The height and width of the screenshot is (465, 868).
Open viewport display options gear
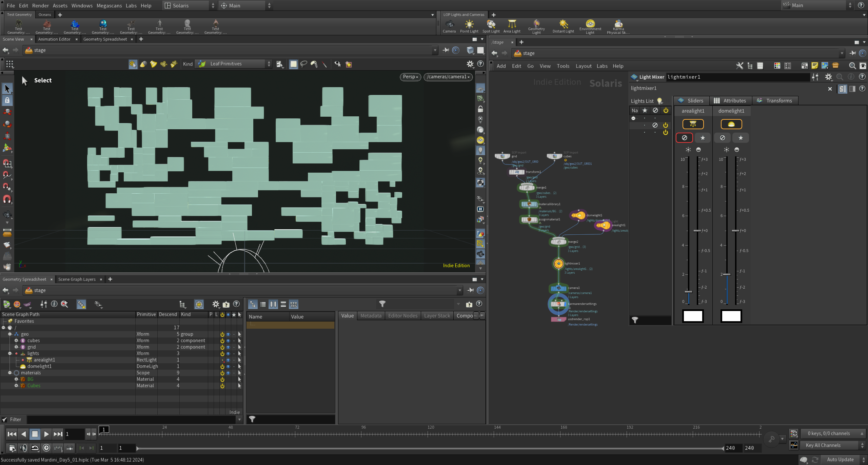(470, 64)
